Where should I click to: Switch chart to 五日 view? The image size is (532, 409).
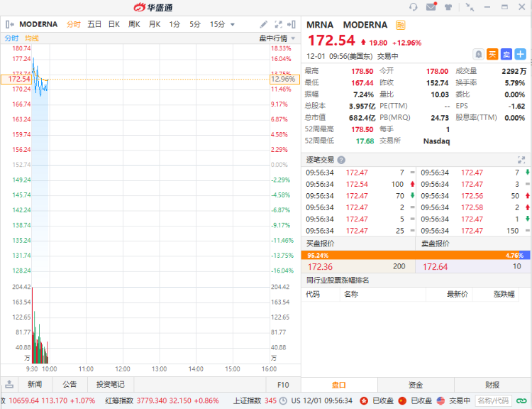94,24
